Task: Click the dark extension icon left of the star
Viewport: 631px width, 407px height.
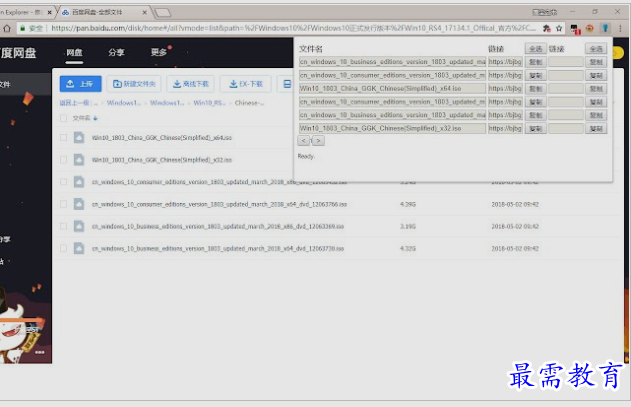Action: click(x=546, y=28)
